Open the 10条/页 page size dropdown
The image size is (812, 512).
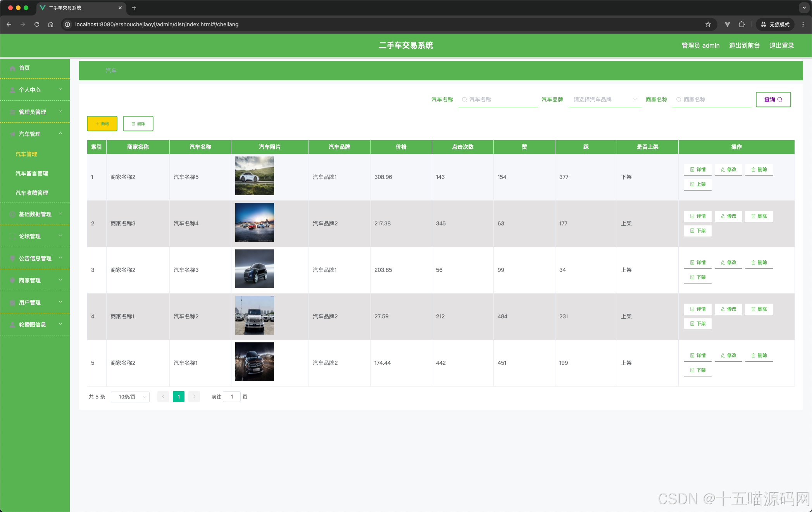pos(130,397)
